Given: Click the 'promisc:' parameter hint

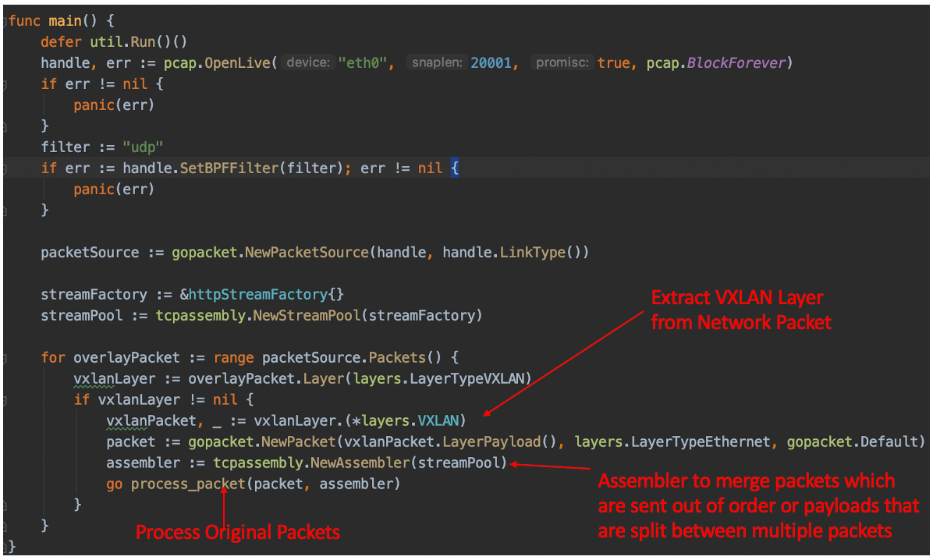Looking at the screenshot, I should point(562,62).
